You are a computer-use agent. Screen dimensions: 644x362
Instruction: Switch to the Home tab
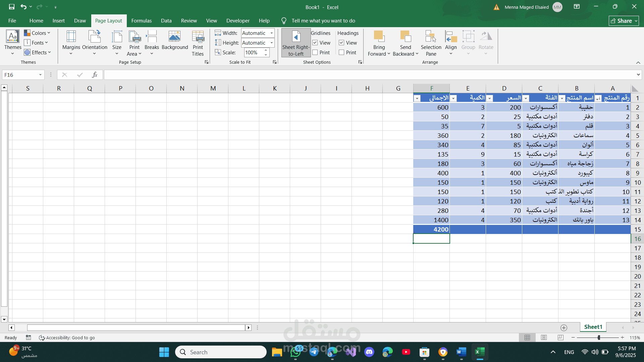tap(36, 21)
